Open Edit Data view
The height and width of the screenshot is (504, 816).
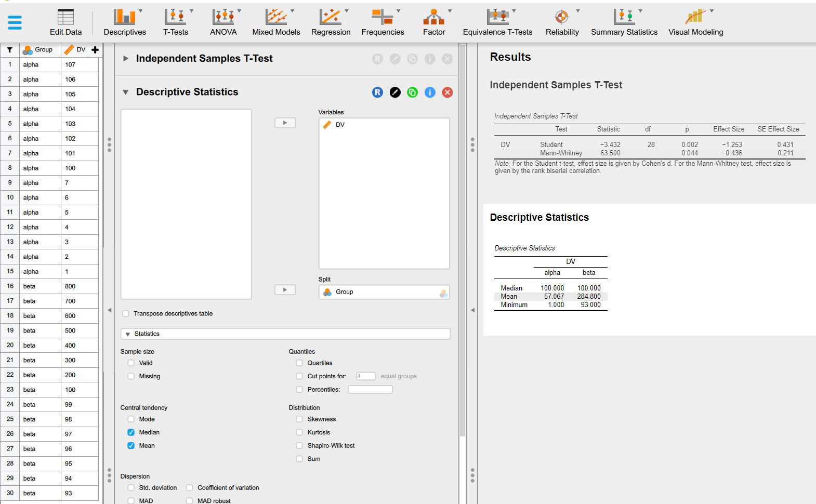(65, 22)
